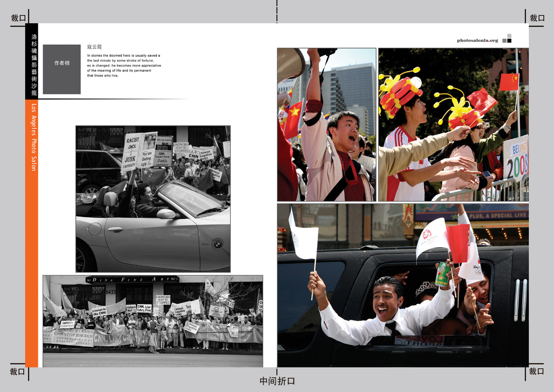The height and width of the screenshot is (392, 554).
Task: Select the photo of the cheering man with megaphone
Action: [x=327, y=124]
